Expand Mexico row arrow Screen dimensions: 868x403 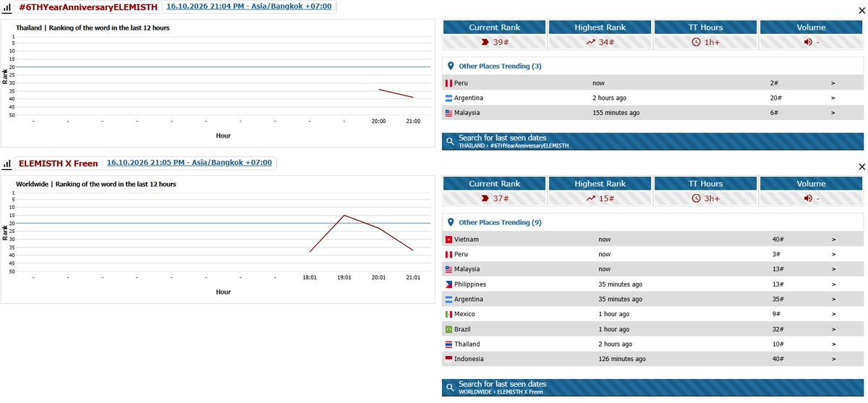pyautogui.click(x=833, y=314)
